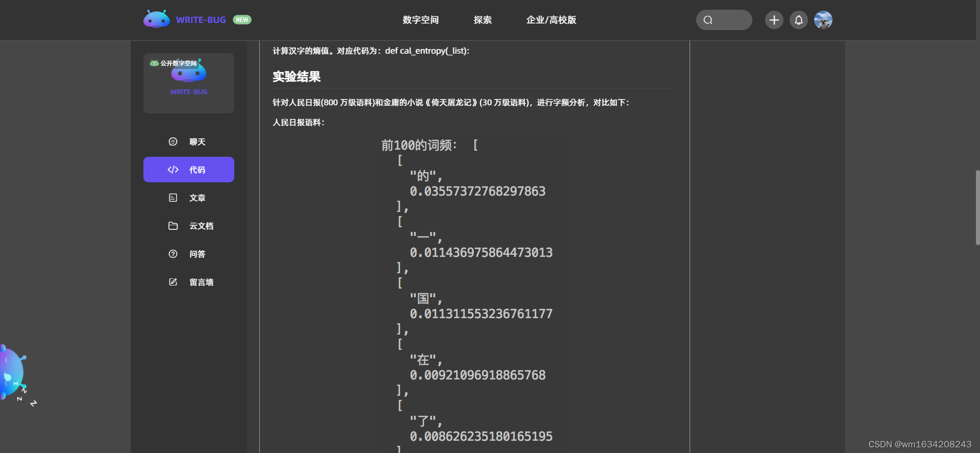Select the 代码 sidebar item
Screen dimensions: 980x453
point(189,170)
